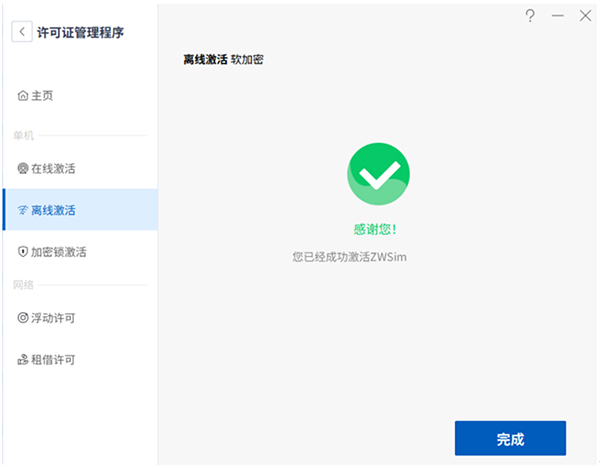Open the help question mark icon
The width and height of the screenshot is (600, 468).
point(530,16)
